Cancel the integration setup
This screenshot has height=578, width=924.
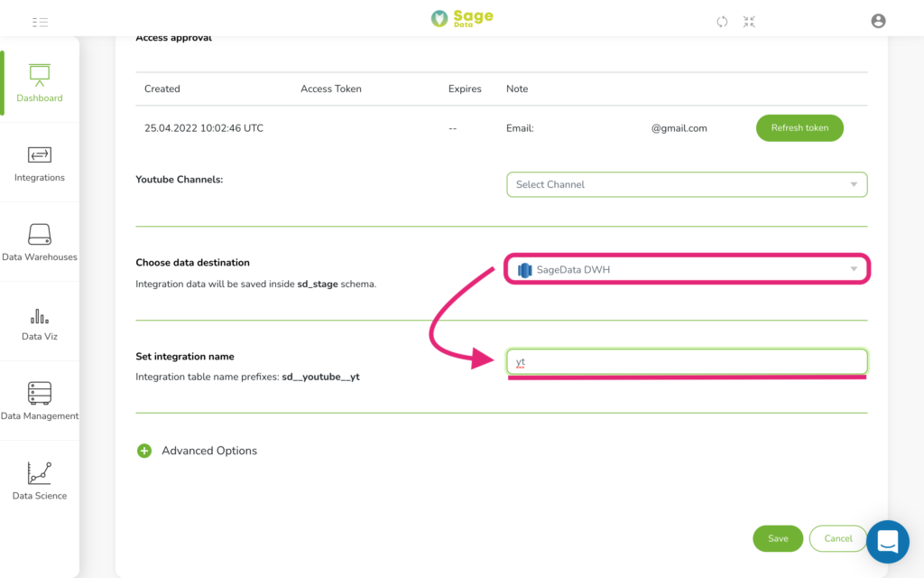(838, 538)
